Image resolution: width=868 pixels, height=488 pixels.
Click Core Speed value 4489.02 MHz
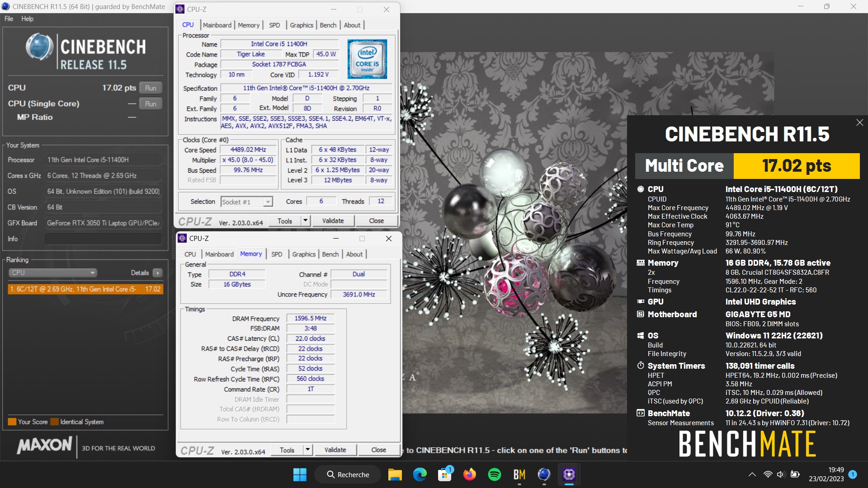[248, 150]
